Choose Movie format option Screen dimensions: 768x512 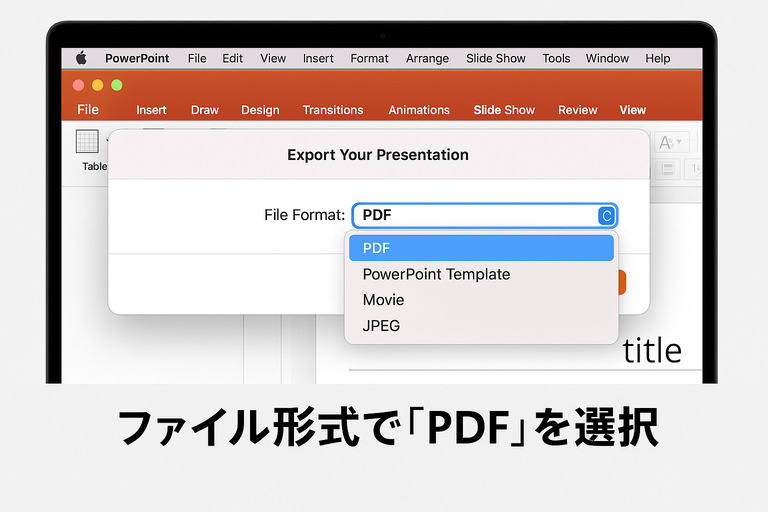pos(481,299)
